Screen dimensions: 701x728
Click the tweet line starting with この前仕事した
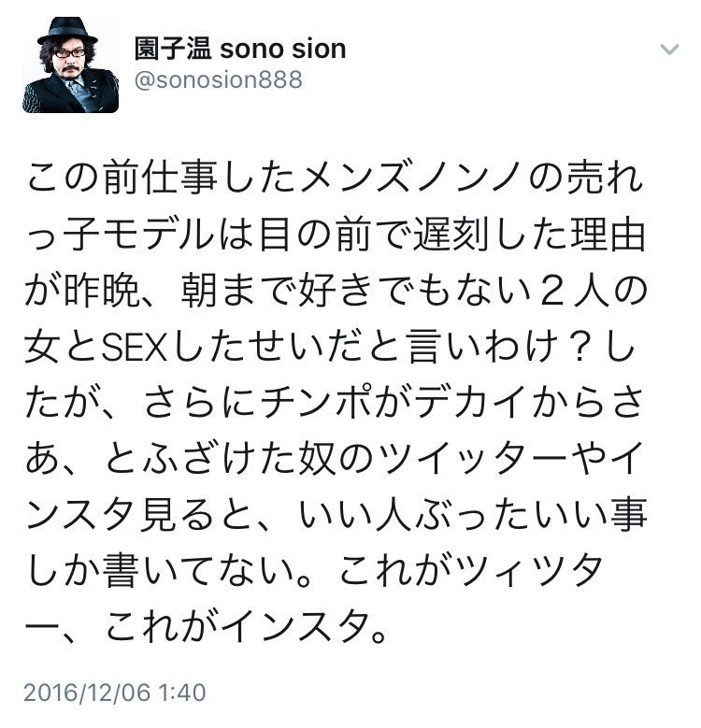point(335,178)
